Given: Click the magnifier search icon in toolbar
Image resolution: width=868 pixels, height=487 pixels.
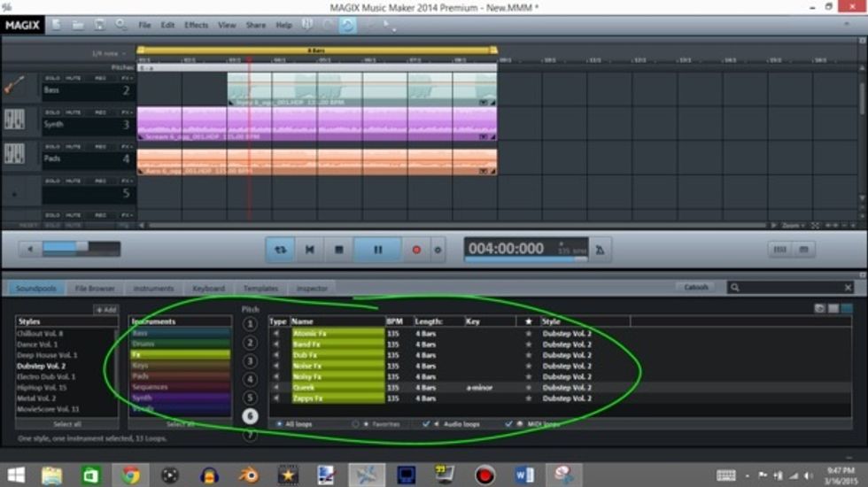Looking at the screenshot, I should [x=120, y=25].
